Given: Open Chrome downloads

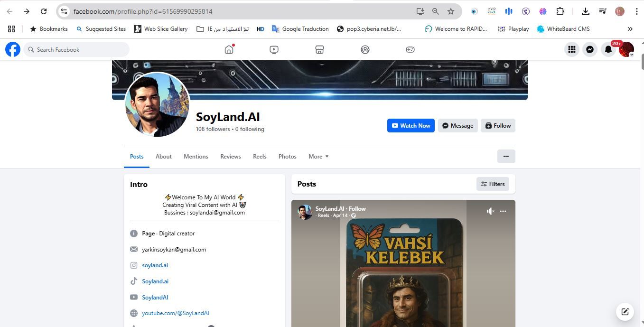Looking at the screenshot, I should 585,11.
